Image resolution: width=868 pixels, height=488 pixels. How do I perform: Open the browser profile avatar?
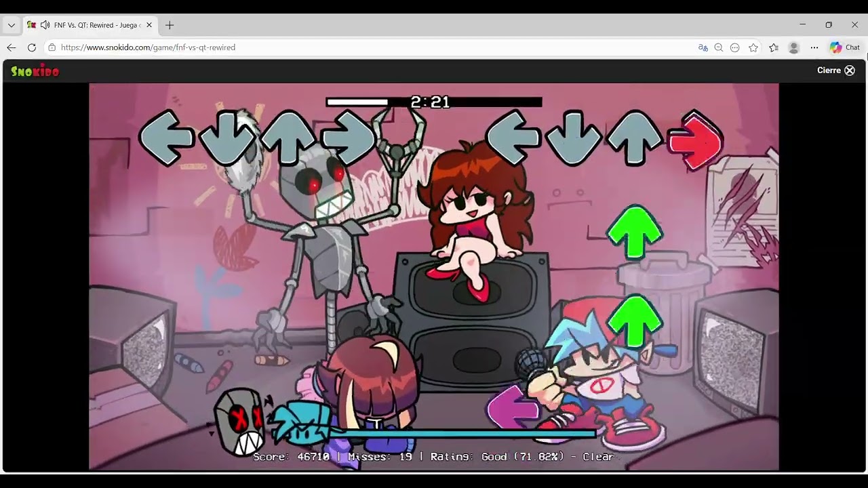(x=794, y=47)
